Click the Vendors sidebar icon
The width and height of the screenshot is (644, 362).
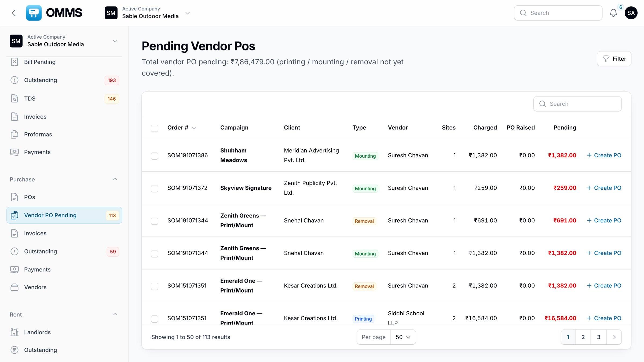(x=14, y=287)
